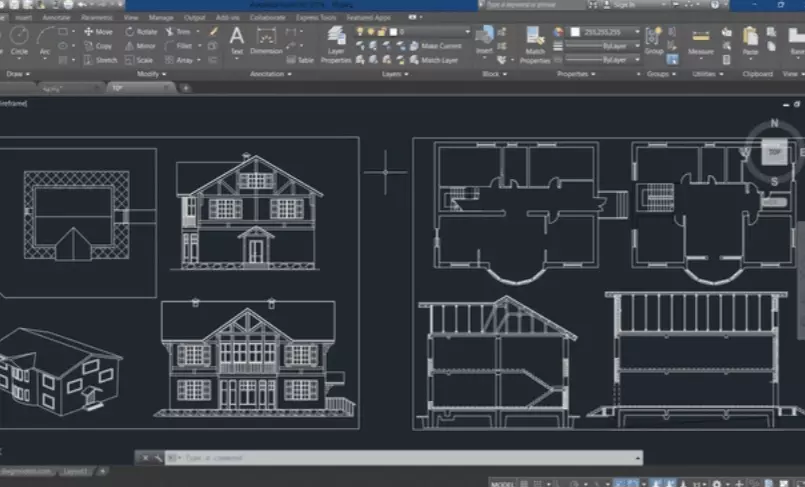Click the white object color swatch

click(x=576, y=32)
